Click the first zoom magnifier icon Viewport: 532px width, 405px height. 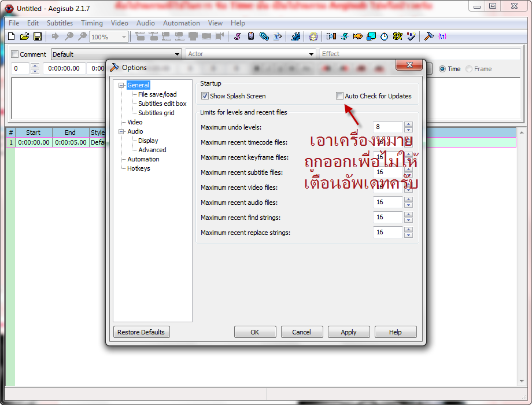pos(69,36)
